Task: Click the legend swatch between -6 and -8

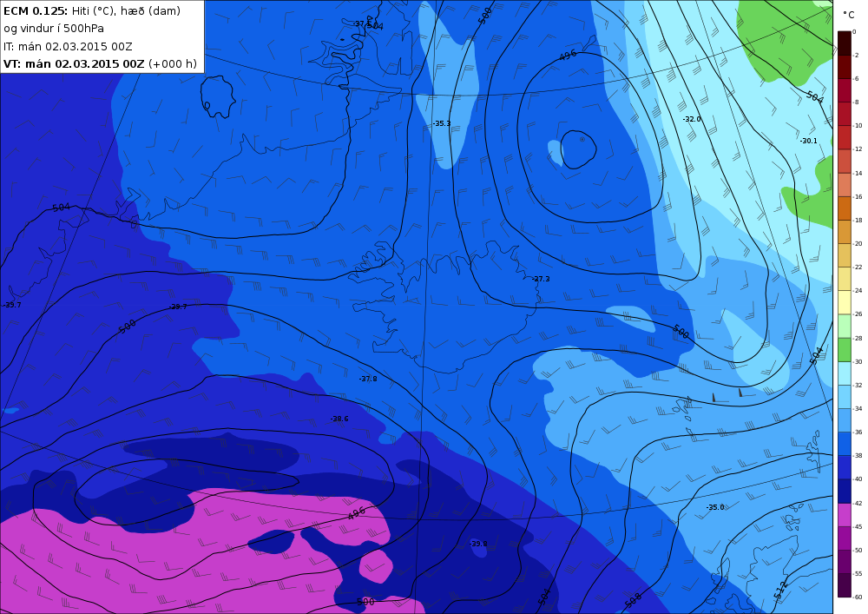Action: [845, 90]
